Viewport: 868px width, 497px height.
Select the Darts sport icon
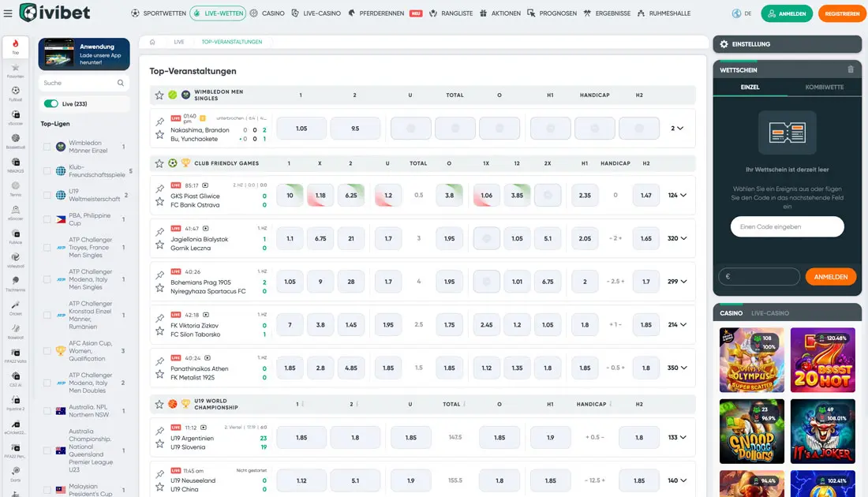click(16, 474)
